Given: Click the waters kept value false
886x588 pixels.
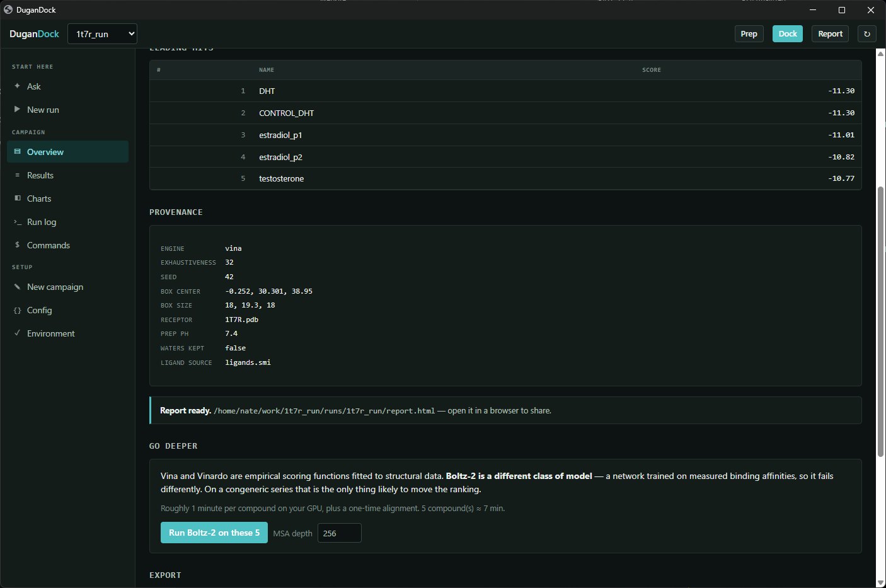Looking at the screenshot, I should click(x=236, y=348).
